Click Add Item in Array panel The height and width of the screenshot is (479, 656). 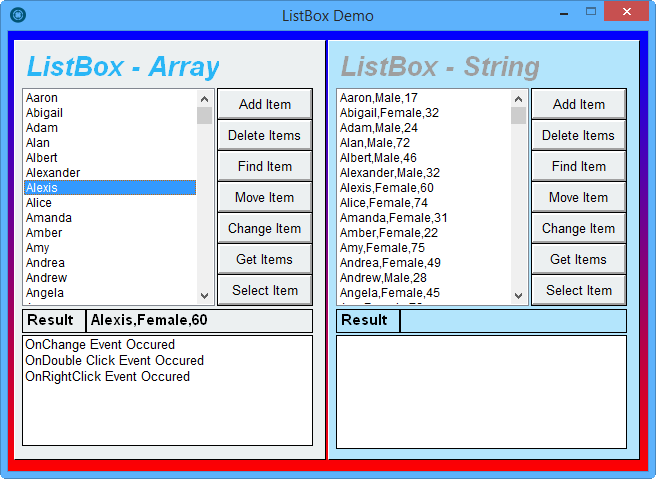(x=265, y=104)
